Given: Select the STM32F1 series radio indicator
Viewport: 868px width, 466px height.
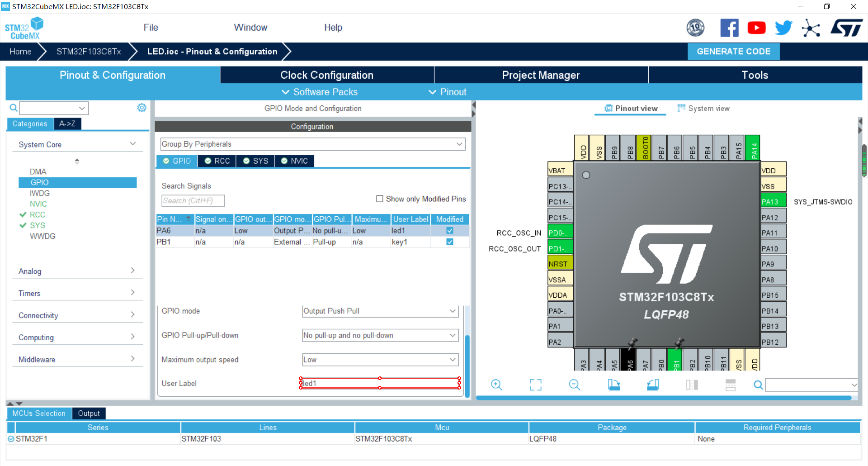Looking at the screenshot, I should click(x=11, y=439).
